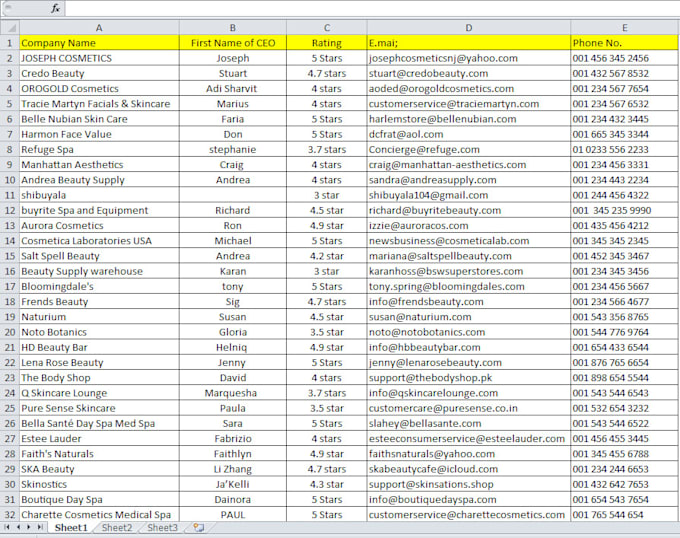Screen dimensions: 680x538
Task: Select column A header
Action: pos(99,28)
